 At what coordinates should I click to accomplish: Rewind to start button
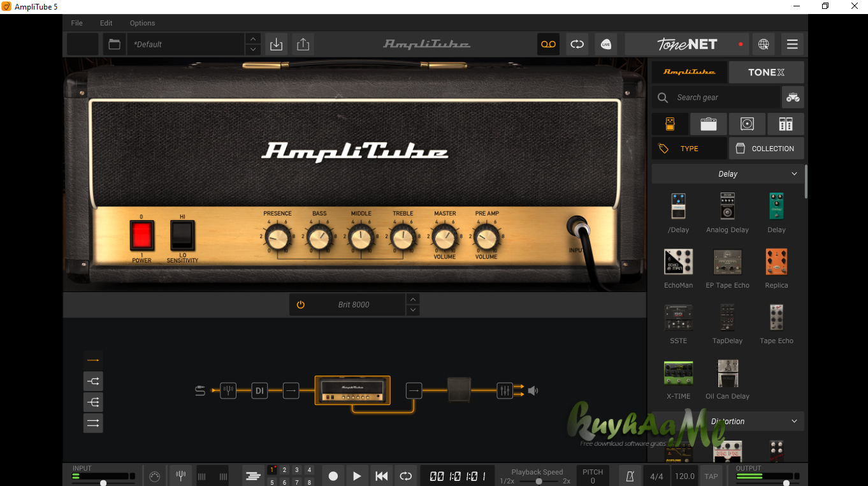pos(381,476)
